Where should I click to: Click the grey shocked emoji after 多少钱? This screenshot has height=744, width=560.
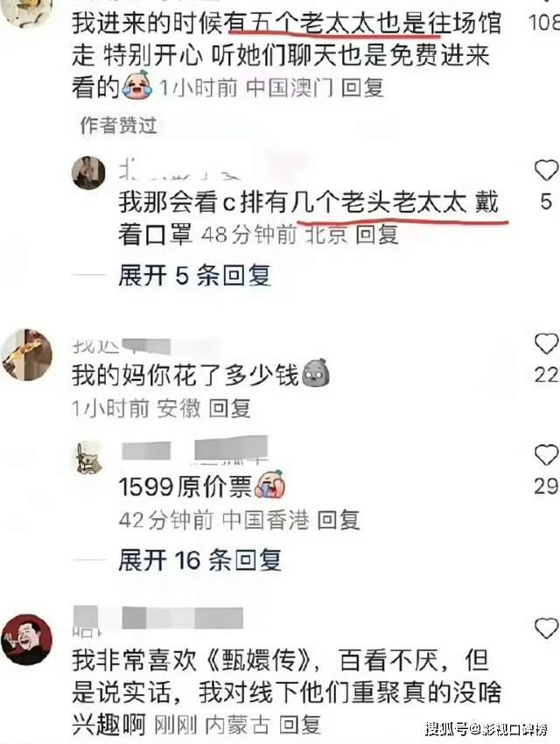click(315, 374)
